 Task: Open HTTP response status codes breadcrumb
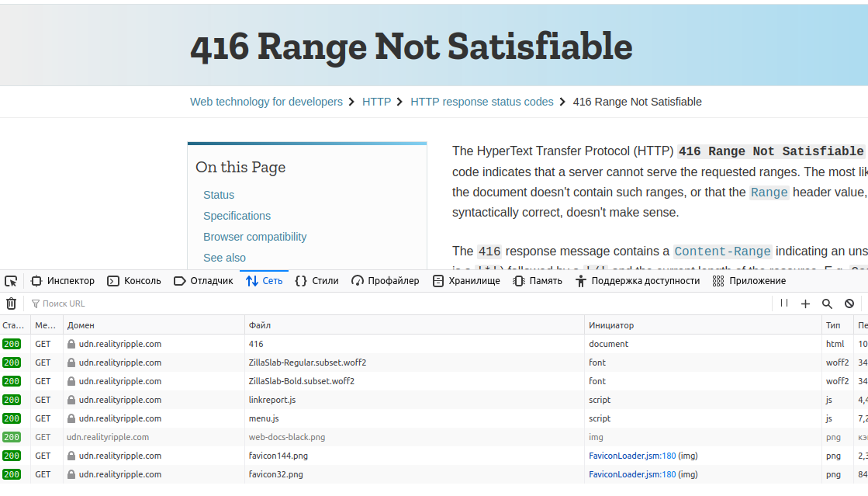[x=482, y=102]
